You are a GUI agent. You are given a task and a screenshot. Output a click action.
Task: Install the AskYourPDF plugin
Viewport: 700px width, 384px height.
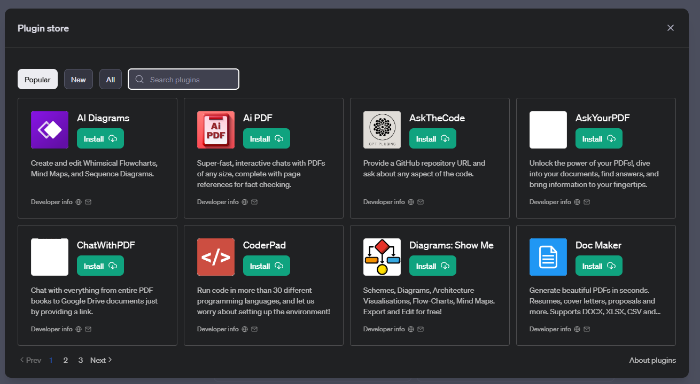[x=599, y=139]
